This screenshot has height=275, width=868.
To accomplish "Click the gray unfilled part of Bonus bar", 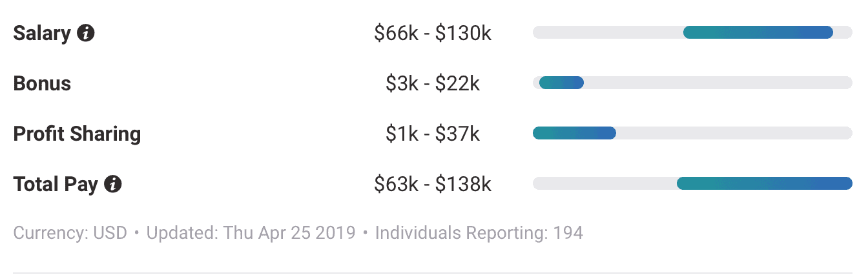I will pos(717,83).
